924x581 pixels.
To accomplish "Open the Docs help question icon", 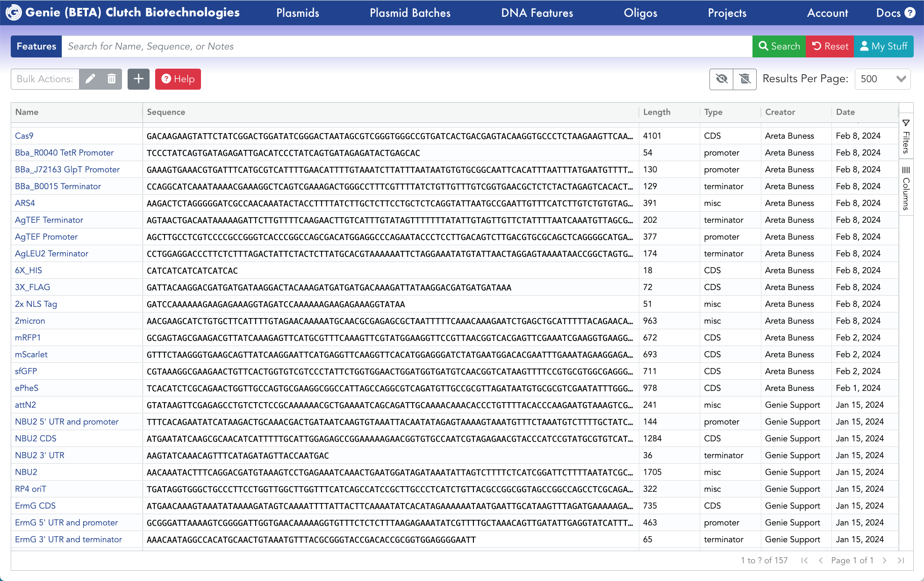I will [x=910, y=13].
